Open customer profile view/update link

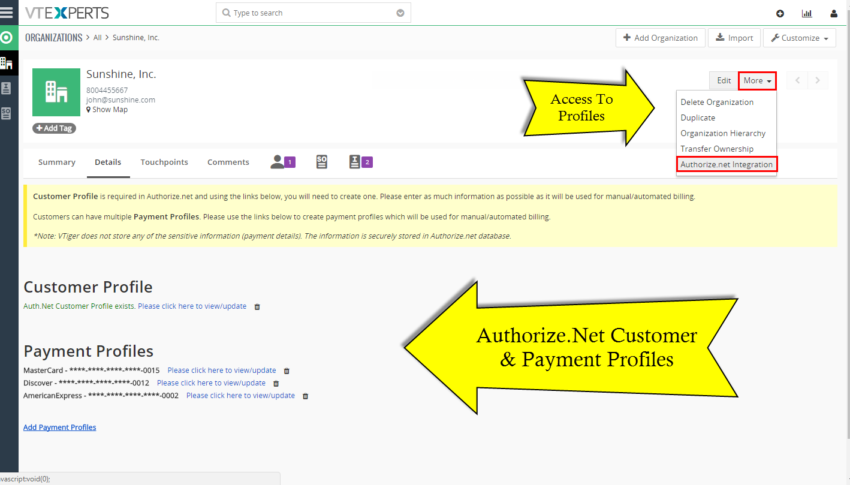click(192, 306)
